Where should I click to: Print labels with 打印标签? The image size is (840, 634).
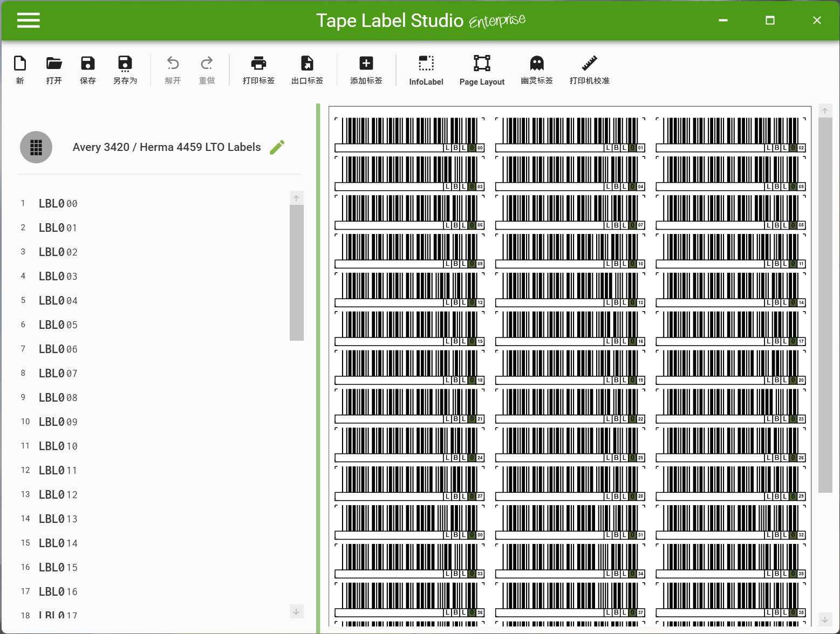(x=258, y=70)
